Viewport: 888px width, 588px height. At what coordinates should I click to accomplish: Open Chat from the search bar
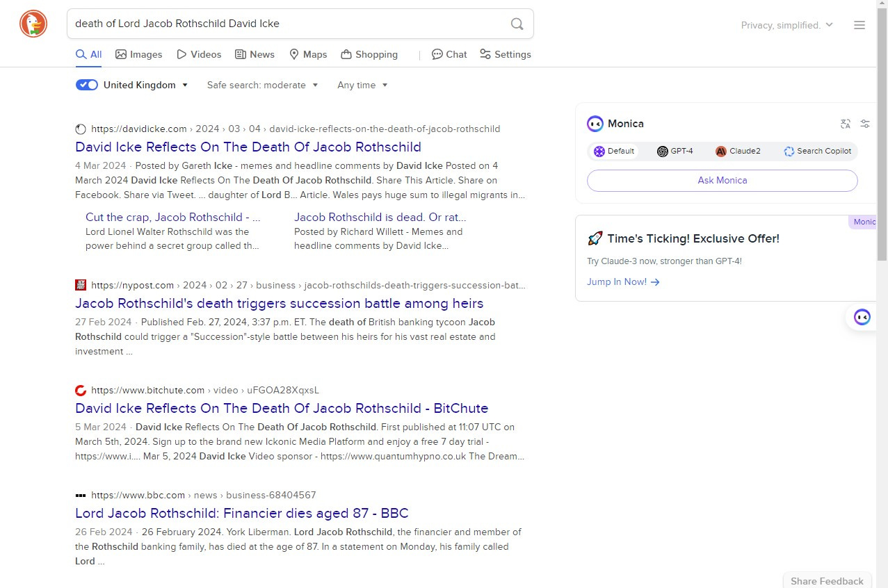449,54
